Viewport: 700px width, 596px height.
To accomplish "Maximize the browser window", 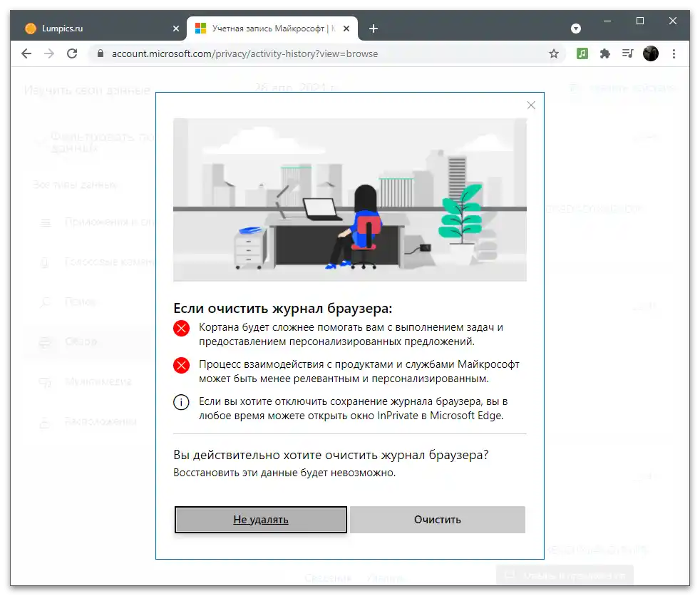I will click(639, 21).
